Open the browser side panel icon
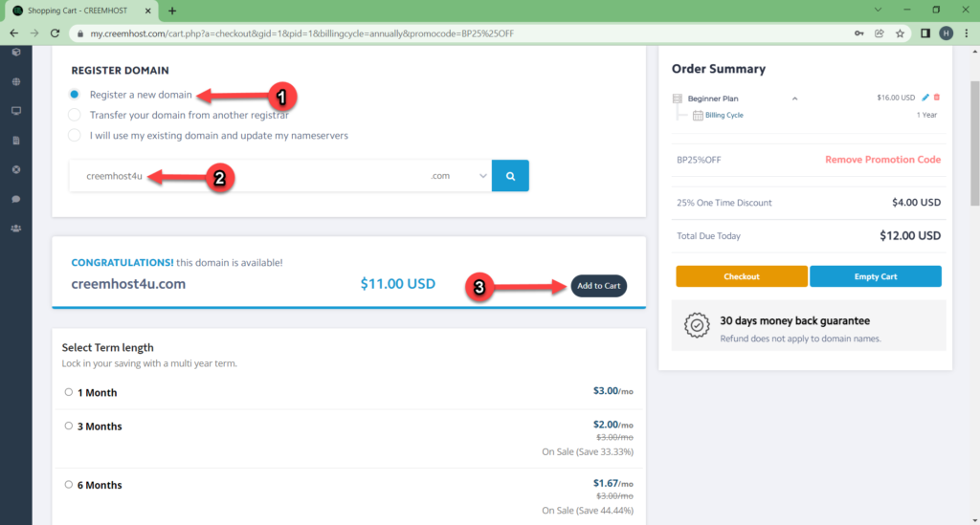The width and height of the screenshot is (980, 525). 925,33
